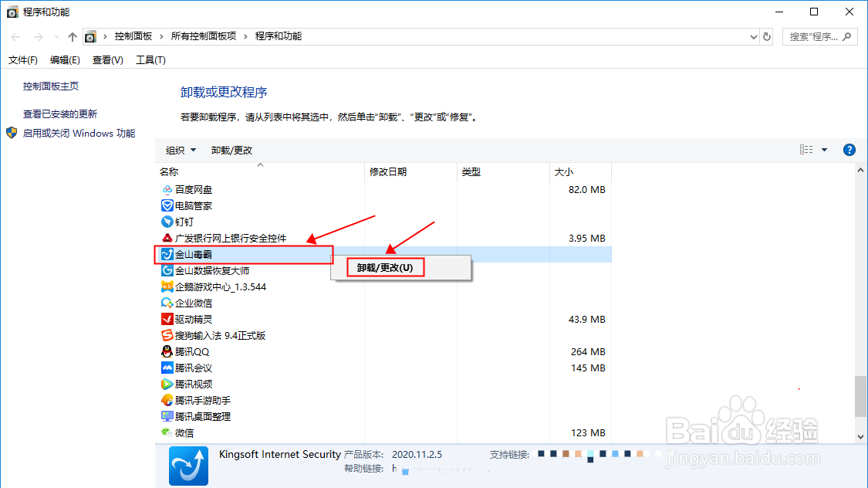Image resolution: width=868 pixels, height=488 pixels.
Task: Open help via blue question mark icon
Action: pyautogui.click(x=849, y=150)
